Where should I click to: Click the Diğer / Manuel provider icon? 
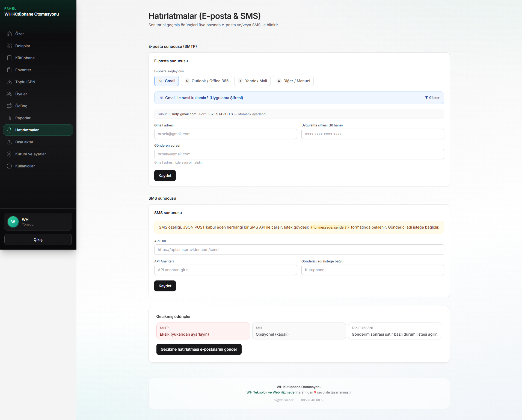(279, 81)
